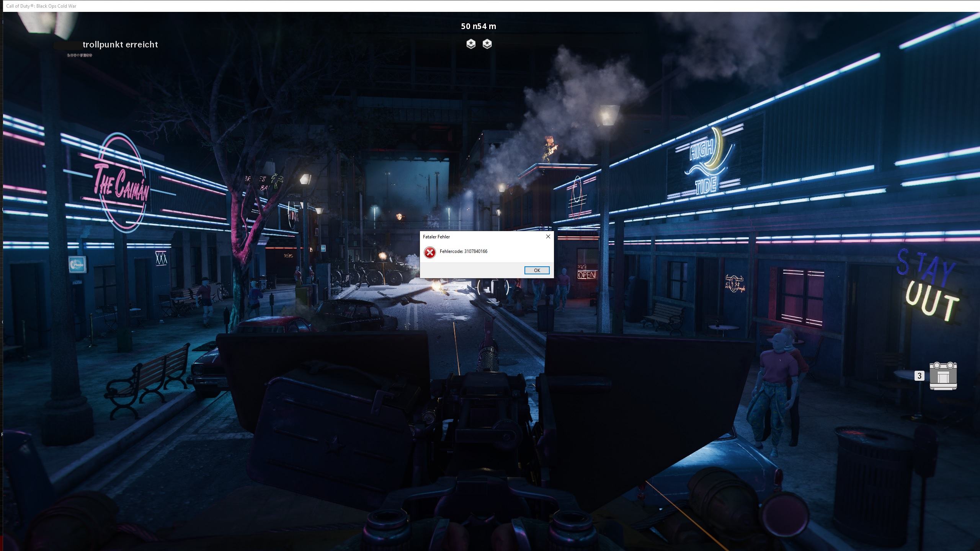Close the Fataler Fehler dialog with X
Screen dimensions: 980x551
[x=548, y=236]
